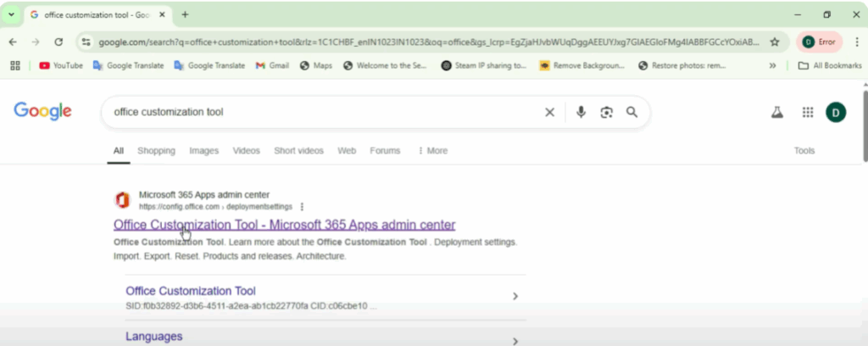Viewport: 868px width, 346px height.
Task: Open the apps grid in bookmarks bar
Action: point(15,65)
